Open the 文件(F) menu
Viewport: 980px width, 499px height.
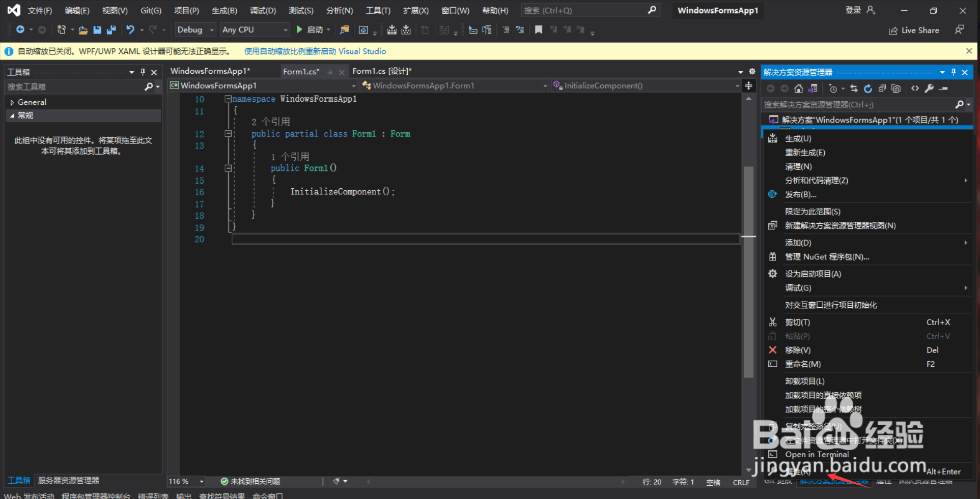40,11
